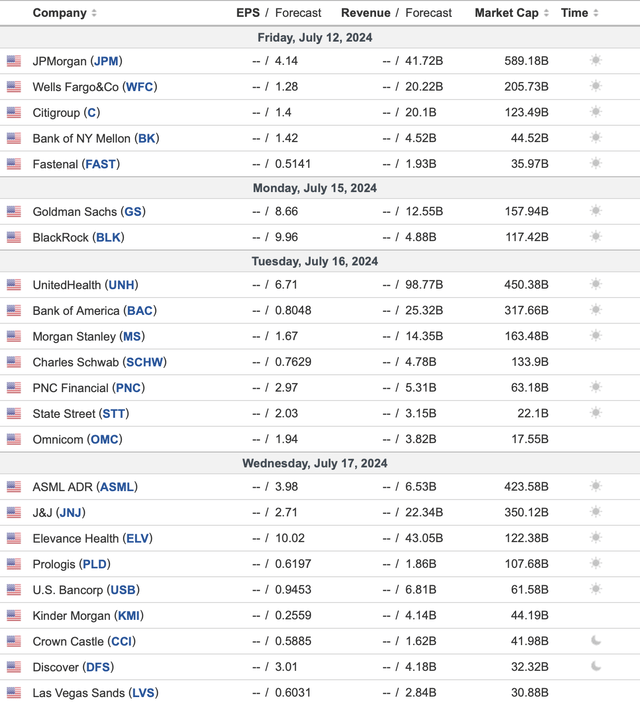Viewport: 640px width, 705px height.
Task: Click the US flag icon beside UnitedHealth
Action: [14, 285]
